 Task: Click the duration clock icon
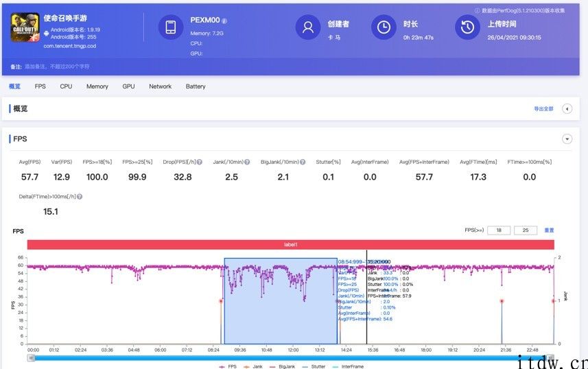pos(384,27)
